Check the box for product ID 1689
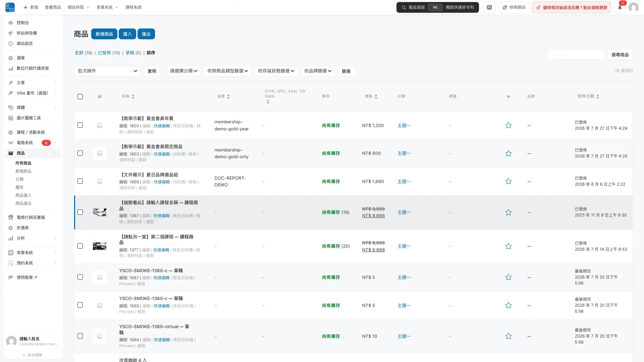644x362 pixels. 80,305
